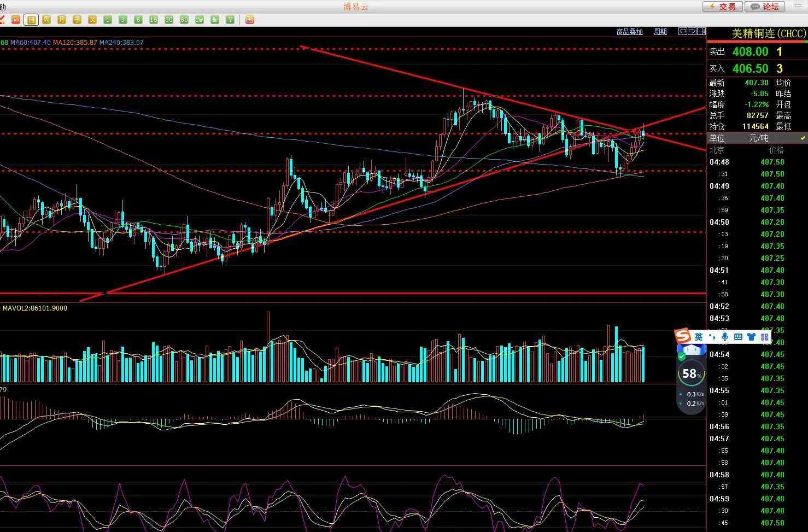Switch to the 15-minute period
808x532 pixels.
click(154, 20)
